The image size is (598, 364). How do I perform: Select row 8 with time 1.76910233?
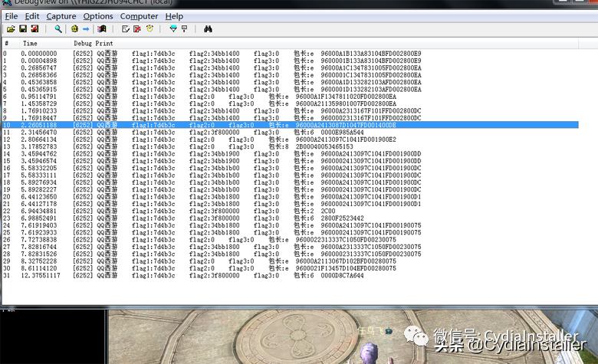click(291, 111)
